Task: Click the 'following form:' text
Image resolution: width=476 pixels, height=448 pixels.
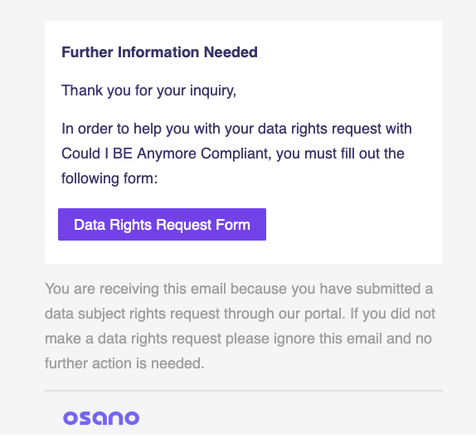Action: [109, 178]
